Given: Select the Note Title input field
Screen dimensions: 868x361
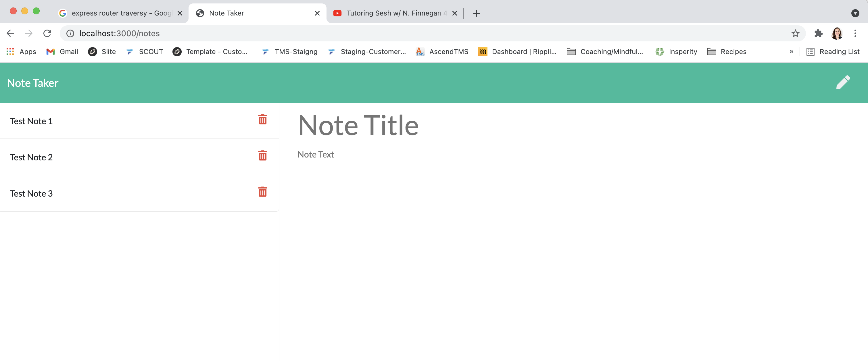Looking at the screenshot, I should click(x=359, y=124).
